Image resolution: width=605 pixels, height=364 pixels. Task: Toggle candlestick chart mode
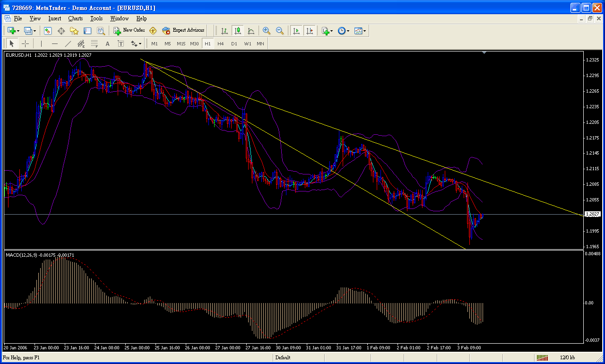click(x=238, y=31)
